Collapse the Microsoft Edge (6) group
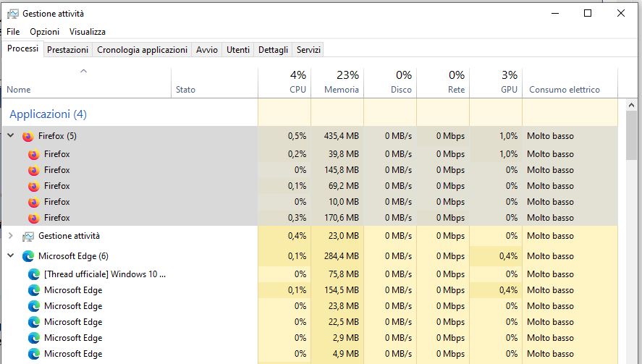642x364 pixels. (x=11, y=255)
